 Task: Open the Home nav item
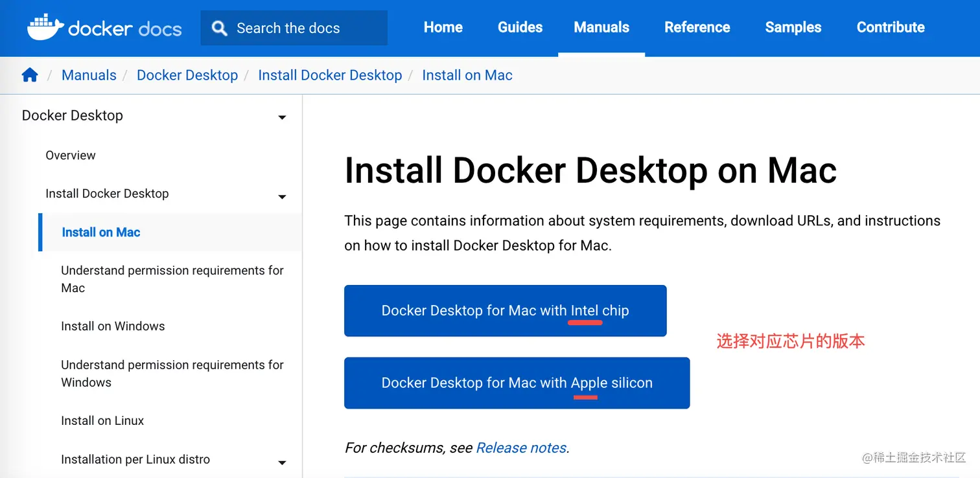443,27
